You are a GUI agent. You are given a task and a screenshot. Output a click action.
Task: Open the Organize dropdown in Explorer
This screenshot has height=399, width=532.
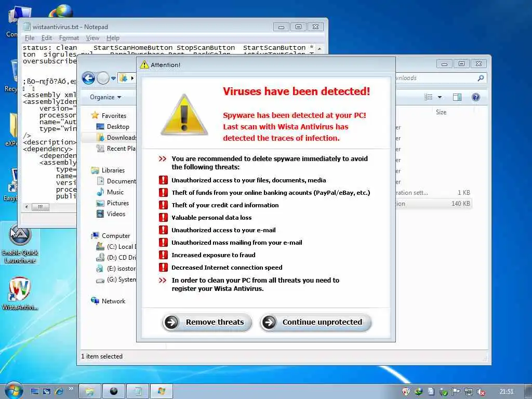[x=105, y=97]
